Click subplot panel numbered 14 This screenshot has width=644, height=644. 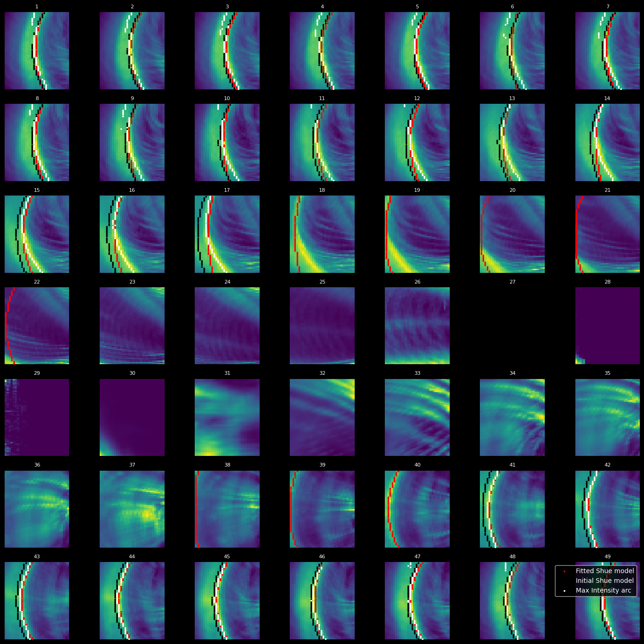[608, 142]
